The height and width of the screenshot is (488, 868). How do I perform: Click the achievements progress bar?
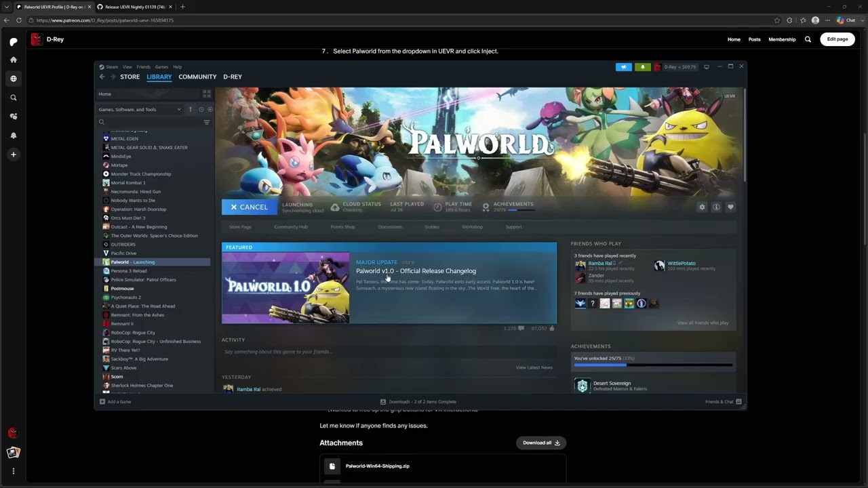(653, 365)
